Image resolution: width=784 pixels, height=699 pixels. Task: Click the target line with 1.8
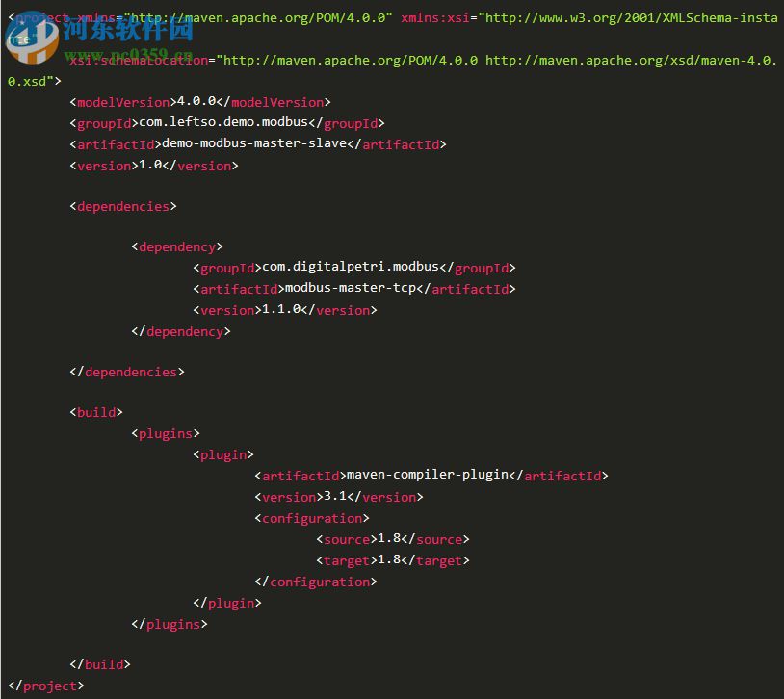pyautogui.click(x=393, y=560)
